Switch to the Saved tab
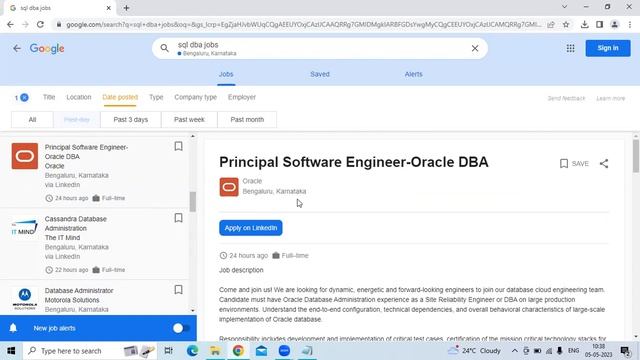 [x=320, y=74]
